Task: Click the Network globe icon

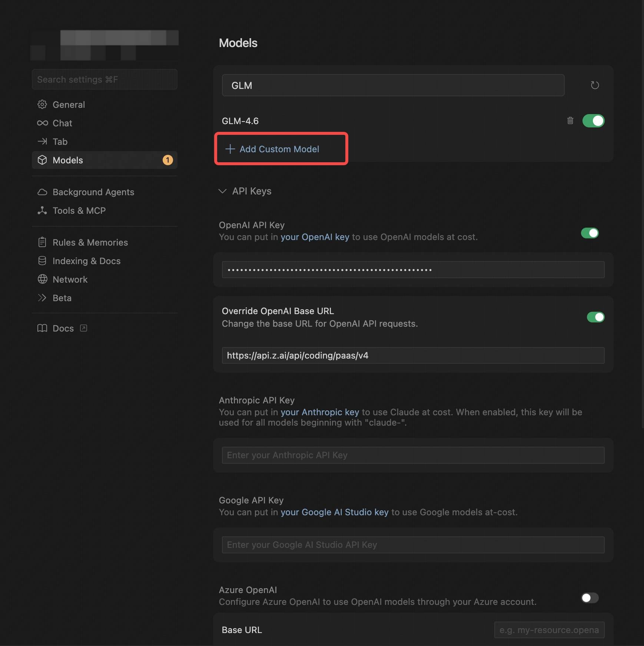Action: pos(42,279)
